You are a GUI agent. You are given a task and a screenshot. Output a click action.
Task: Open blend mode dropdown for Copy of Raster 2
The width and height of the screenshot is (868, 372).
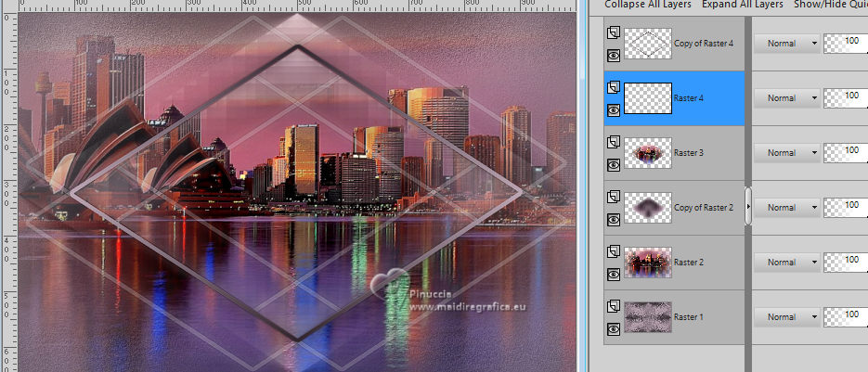coord(786,208)
